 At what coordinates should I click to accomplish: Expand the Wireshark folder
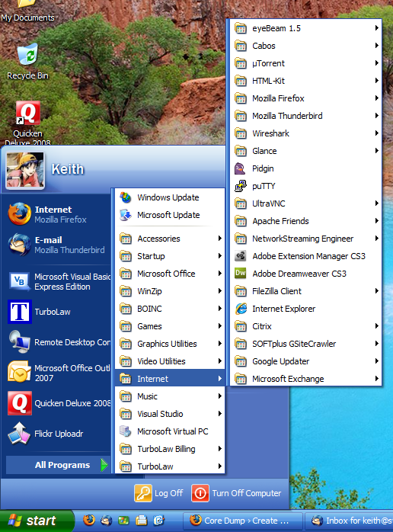click(305, 133)
